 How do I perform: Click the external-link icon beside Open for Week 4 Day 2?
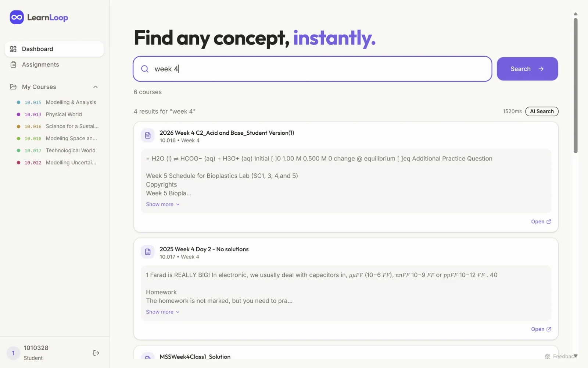549,329
